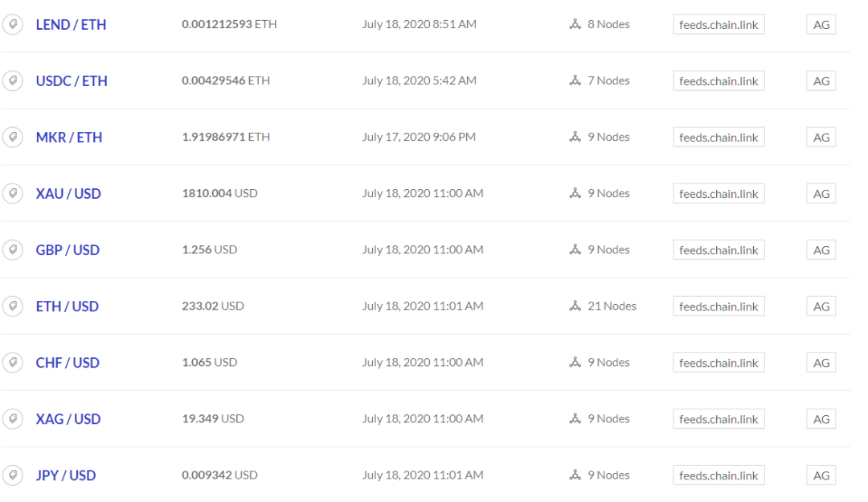Click the nodes icon next to 21 Nodes
The width and height of the screenshot is (868, 502).
tap(575, 307)
